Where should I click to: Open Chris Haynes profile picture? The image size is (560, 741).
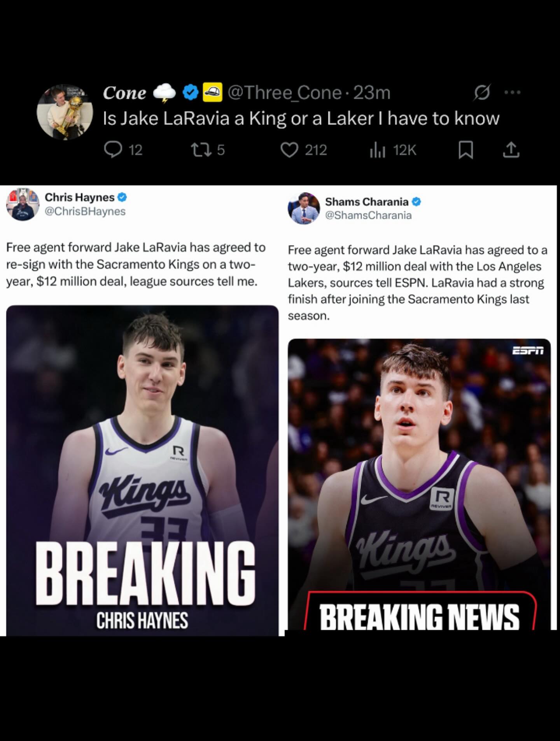coord(23,204)
